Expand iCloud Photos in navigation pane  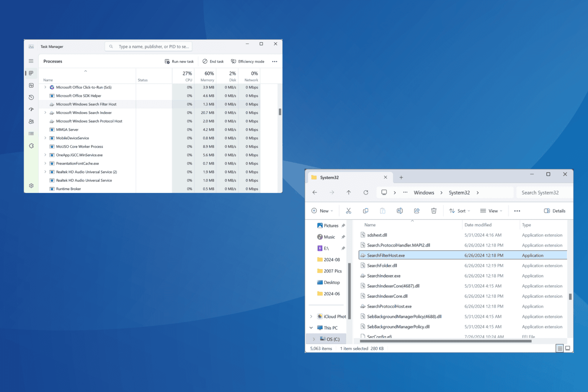pyautogui.click(x=311, y=317)
